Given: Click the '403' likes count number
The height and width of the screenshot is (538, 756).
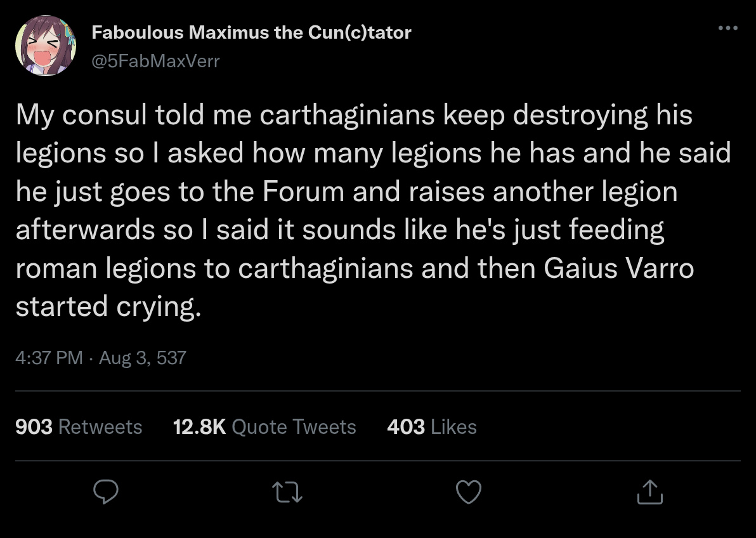Looking at the screenshot, I should (x=406, y=426).
